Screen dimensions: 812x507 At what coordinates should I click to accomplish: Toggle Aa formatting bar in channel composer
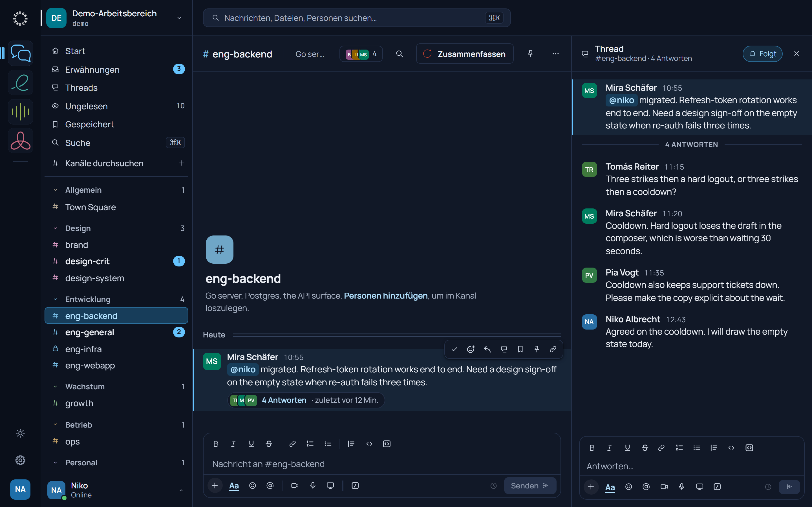[x=234, y=486]
